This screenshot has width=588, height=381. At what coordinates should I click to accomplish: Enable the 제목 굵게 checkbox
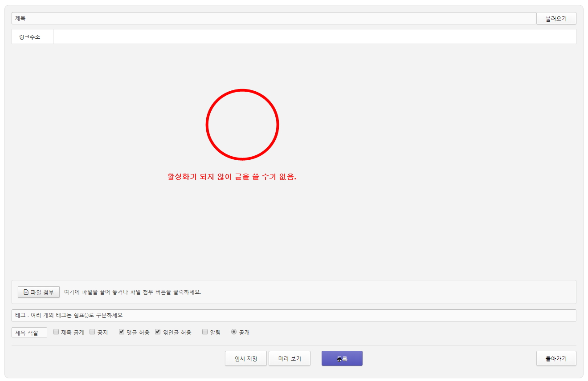56,332
